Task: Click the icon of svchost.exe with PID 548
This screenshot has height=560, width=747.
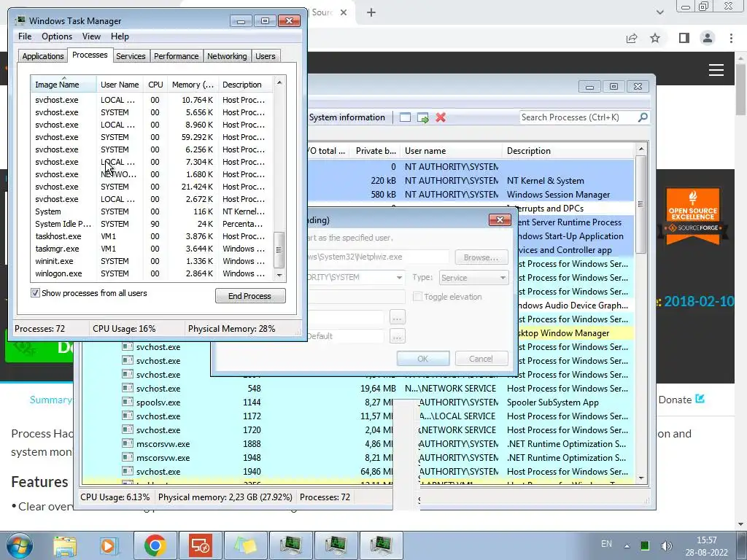Action: (x=127, y=388)
